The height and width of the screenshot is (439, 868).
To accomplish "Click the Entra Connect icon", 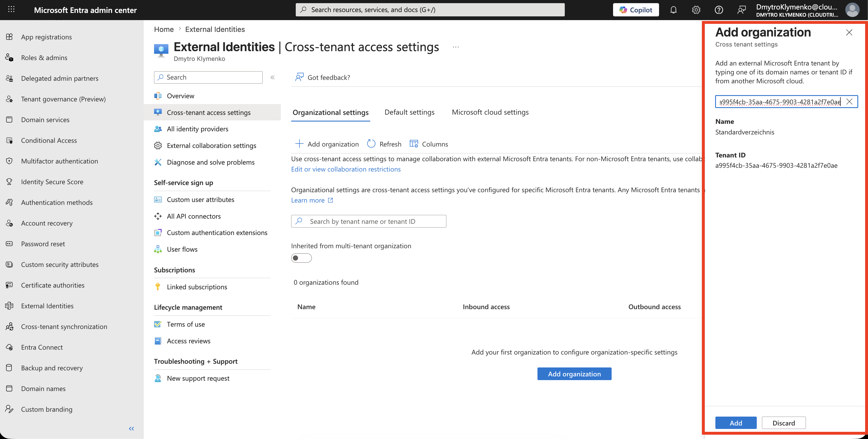I will (x=9, y=347).
